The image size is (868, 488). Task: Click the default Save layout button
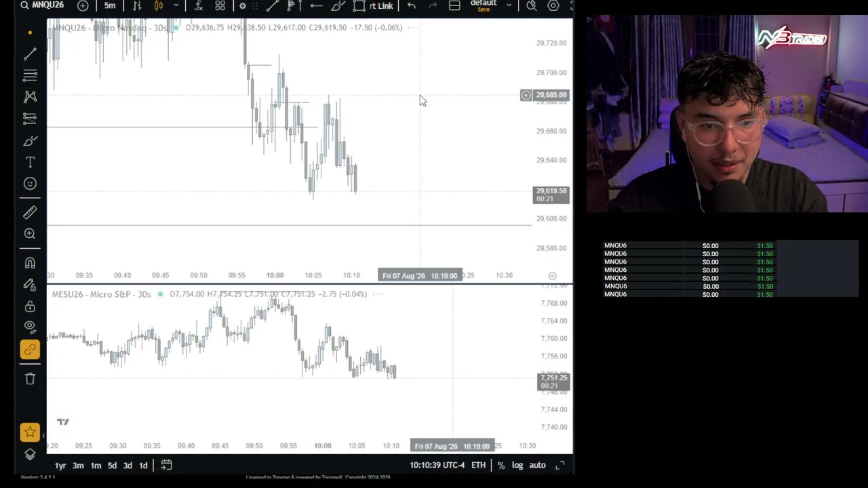coord(484,5)
